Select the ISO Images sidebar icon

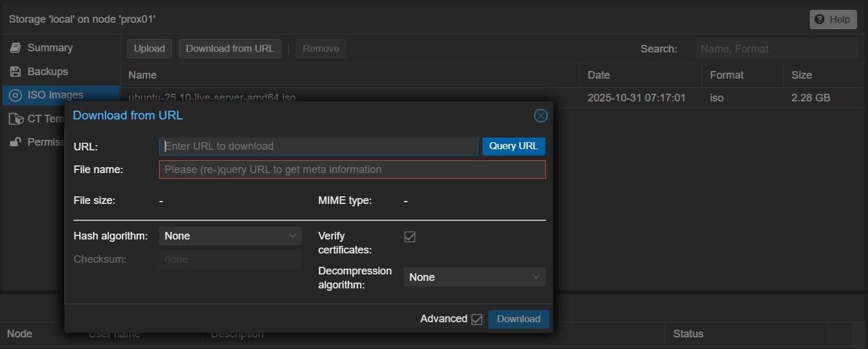click(16, 94)
